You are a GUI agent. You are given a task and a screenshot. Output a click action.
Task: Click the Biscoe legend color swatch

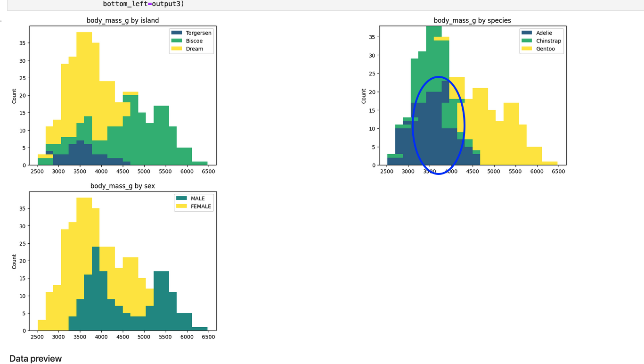click(x=177, y=41)
